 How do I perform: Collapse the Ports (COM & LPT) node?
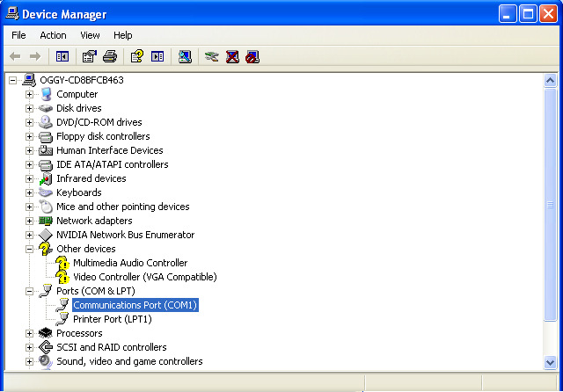[29, 291]
